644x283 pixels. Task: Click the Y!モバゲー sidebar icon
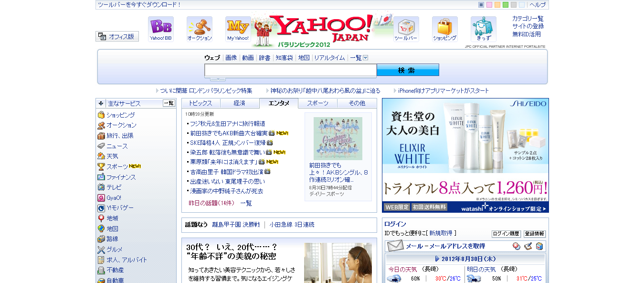coord(101,208)
